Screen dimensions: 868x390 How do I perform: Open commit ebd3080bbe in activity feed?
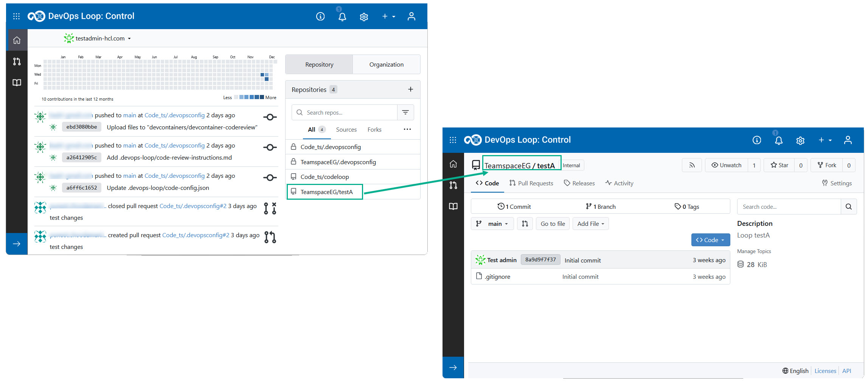point(82,127)
